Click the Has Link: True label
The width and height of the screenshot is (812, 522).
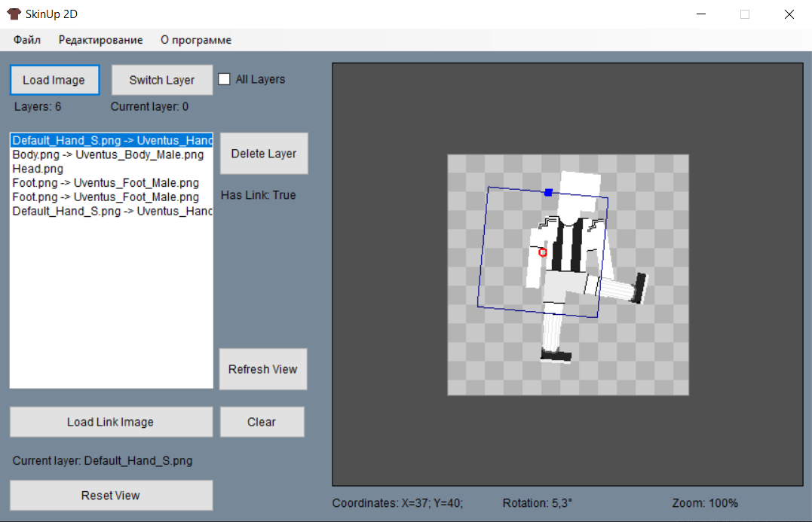[259, 195]
